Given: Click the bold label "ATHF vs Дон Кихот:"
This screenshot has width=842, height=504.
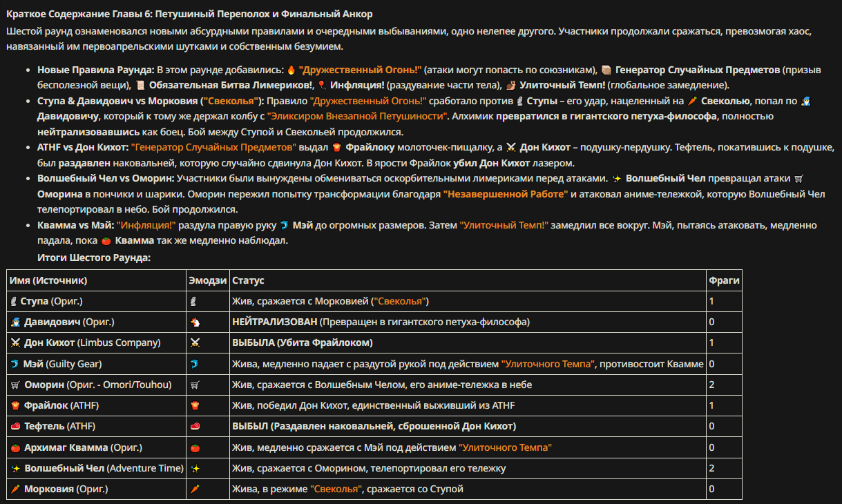Looking at the screenshot, I should [83, 147].
